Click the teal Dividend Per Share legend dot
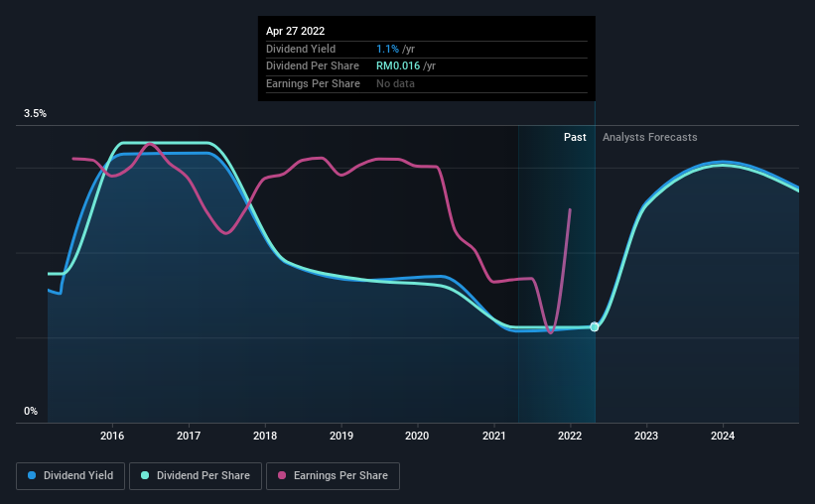The height and width of the screenshot is (504, 815). (145, 475)
